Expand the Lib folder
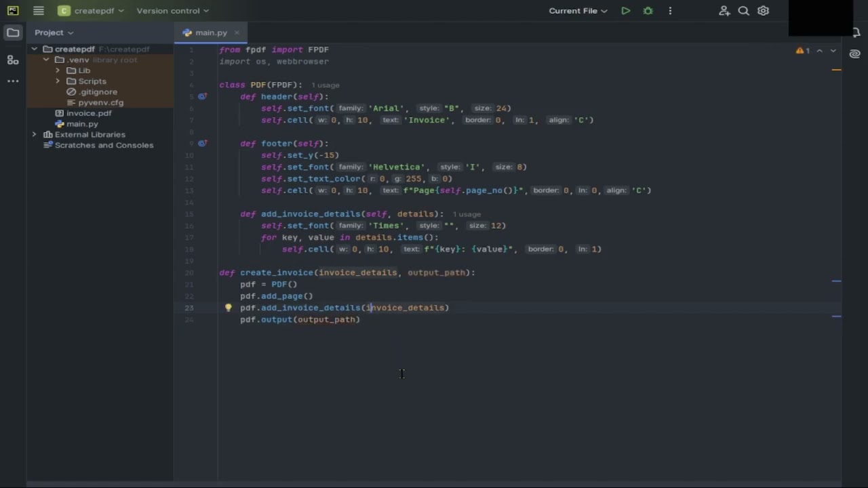The image size is (868, 488). (58, 70)
